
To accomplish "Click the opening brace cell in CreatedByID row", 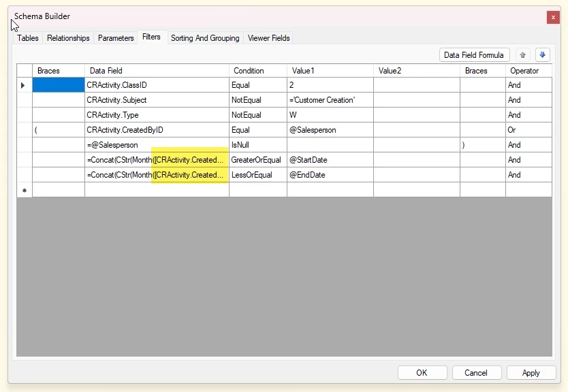I will [x=59, y=130].
